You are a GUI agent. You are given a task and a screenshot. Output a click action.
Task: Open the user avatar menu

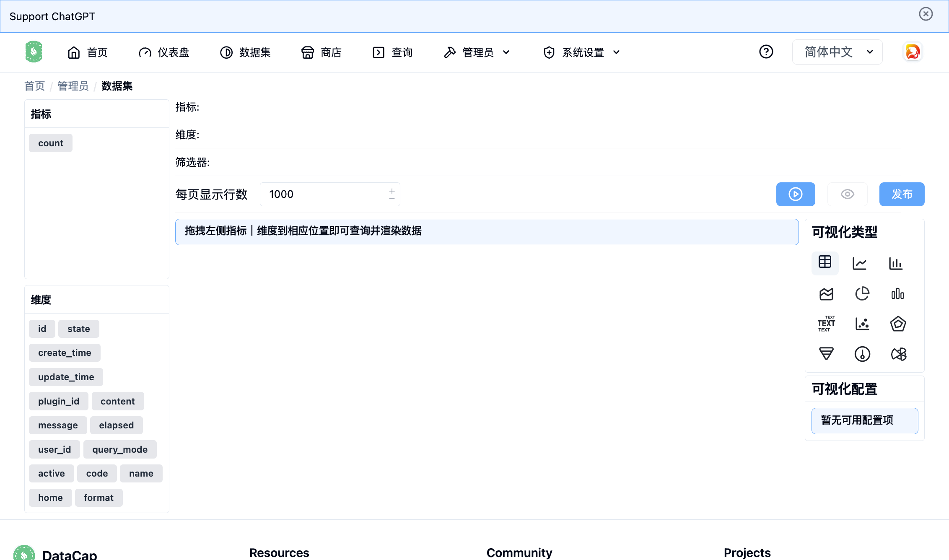pyautogui.click(x=913, y=52)
